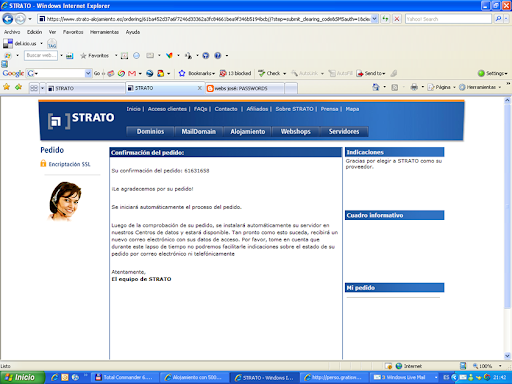Open the Favoritos menu

[73, 32]
